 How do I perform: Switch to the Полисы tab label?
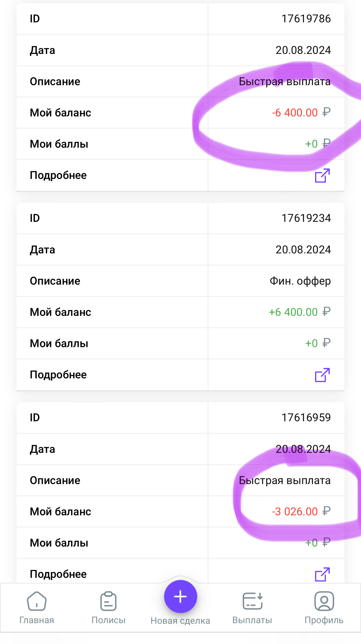(108, 620)
